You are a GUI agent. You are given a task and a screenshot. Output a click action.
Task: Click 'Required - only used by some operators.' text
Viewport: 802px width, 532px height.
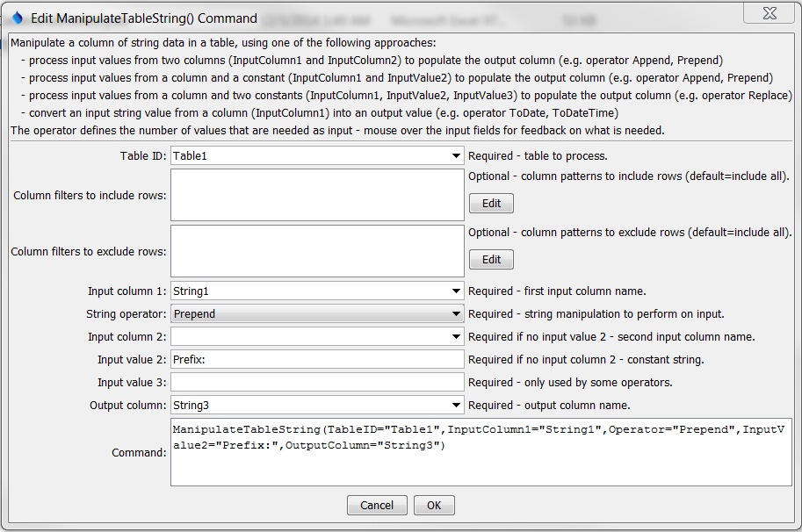coord(570,382)
